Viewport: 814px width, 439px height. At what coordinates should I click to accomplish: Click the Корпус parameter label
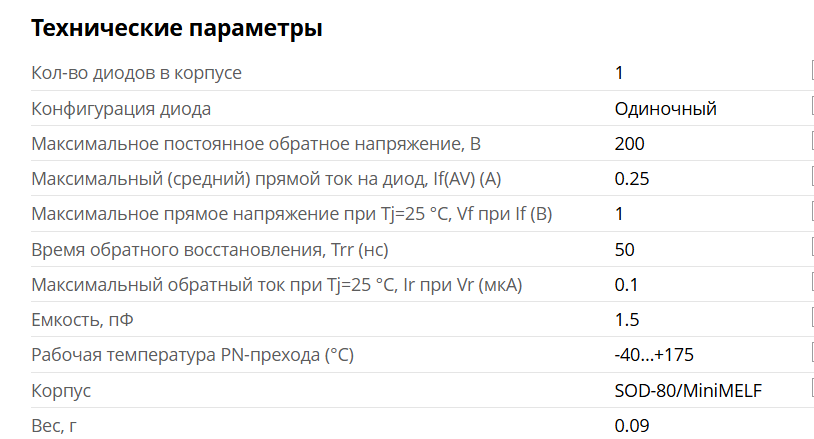coord(61,391)
